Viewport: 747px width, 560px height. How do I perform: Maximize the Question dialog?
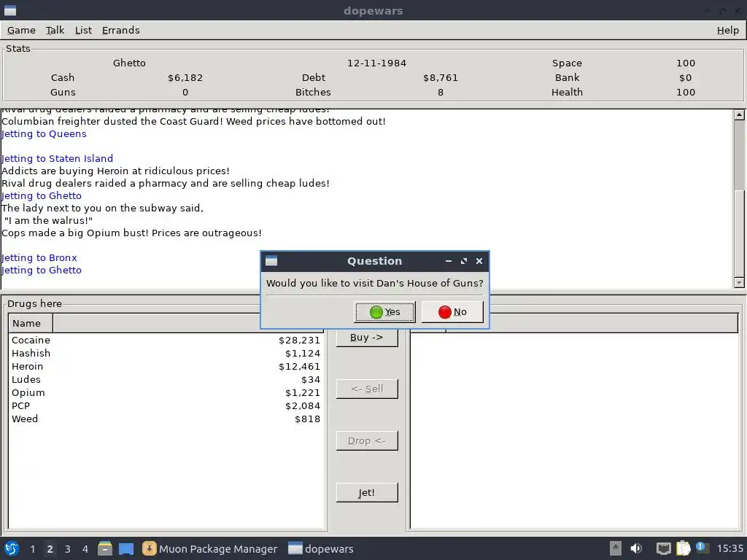pyautogui.click(x=463, y=261)
